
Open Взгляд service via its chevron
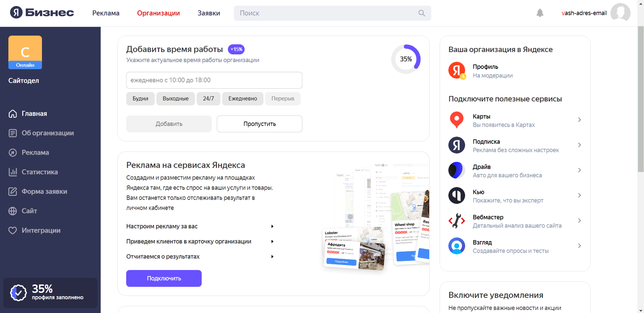tap(580, 246)
